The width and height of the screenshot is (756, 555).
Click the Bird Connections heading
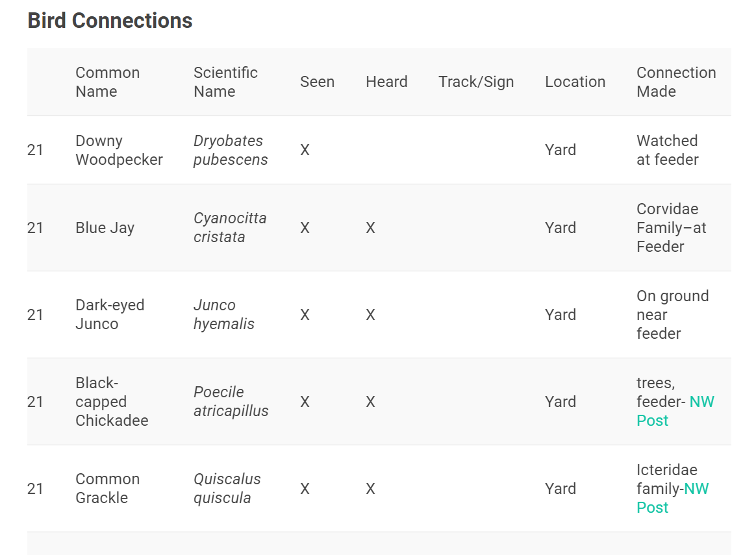(x=110, y=21)
